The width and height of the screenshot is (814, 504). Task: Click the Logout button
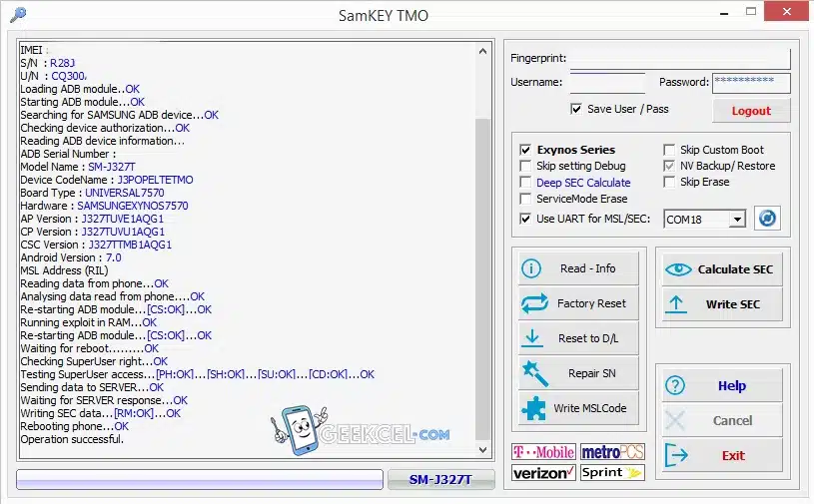pos(751,111)
